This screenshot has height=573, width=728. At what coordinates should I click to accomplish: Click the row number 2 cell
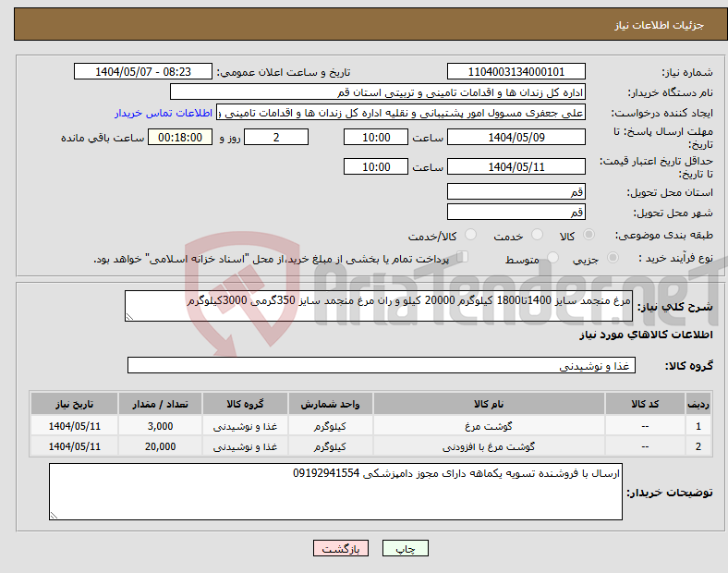pos(698,446)
